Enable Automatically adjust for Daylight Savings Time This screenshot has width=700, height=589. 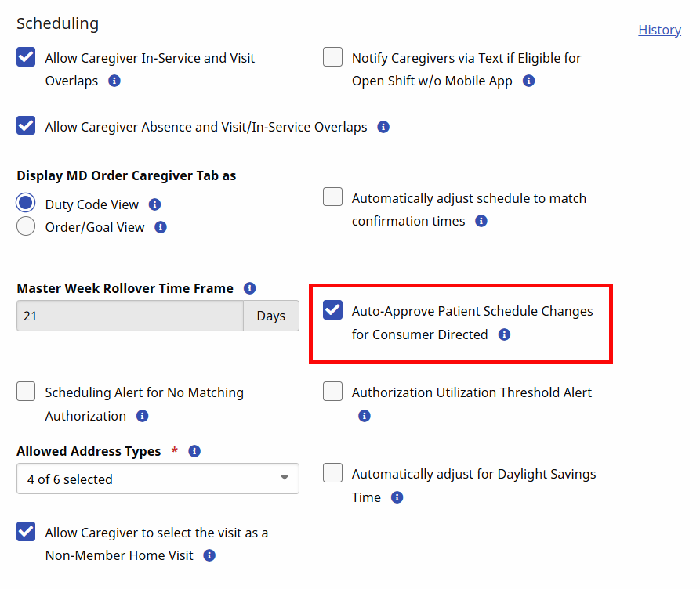pos(333,473)
